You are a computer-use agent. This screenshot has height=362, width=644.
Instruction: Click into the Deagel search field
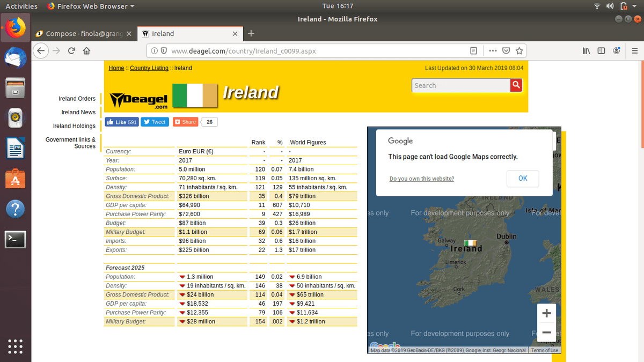[x=461, y=85]
